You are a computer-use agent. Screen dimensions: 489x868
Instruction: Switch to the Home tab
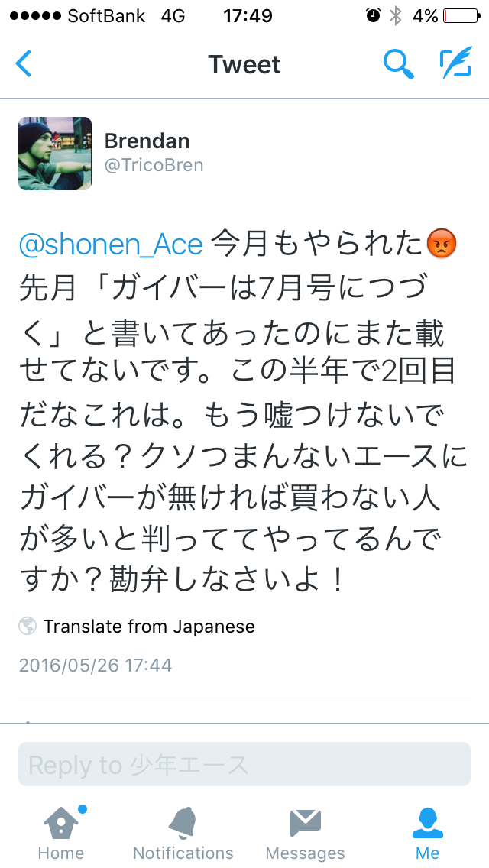pos(60,832)
